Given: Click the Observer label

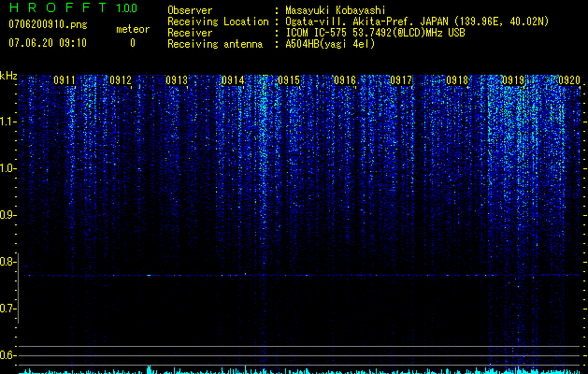Looking at the screenshot, I should click(190, 10).
